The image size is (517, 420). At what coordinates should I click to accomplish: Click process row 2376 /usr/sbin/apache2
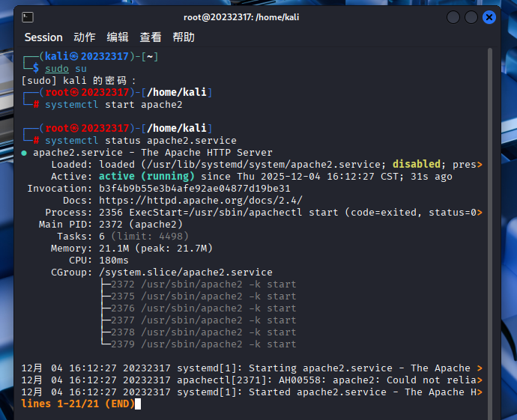pos(204,308)
